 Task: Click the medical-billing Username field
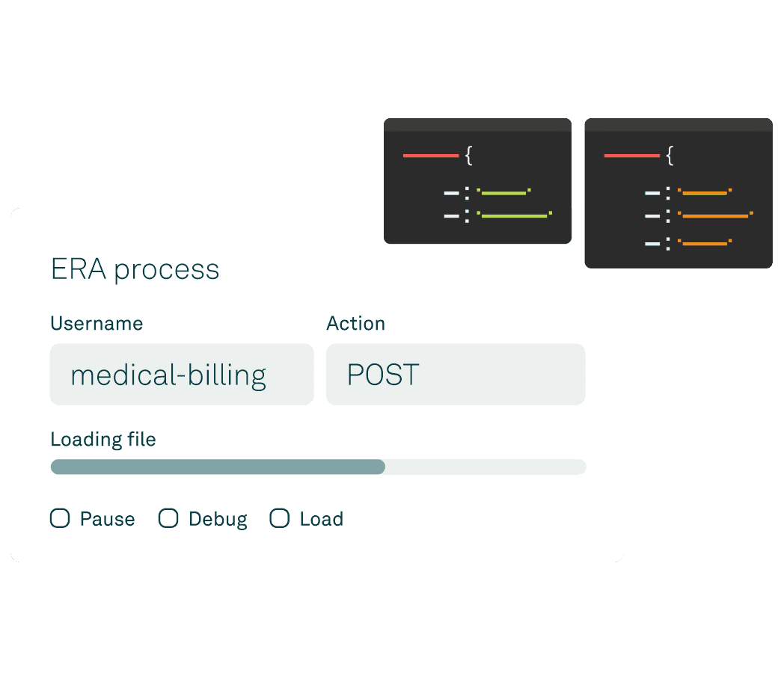click(181, 375)
